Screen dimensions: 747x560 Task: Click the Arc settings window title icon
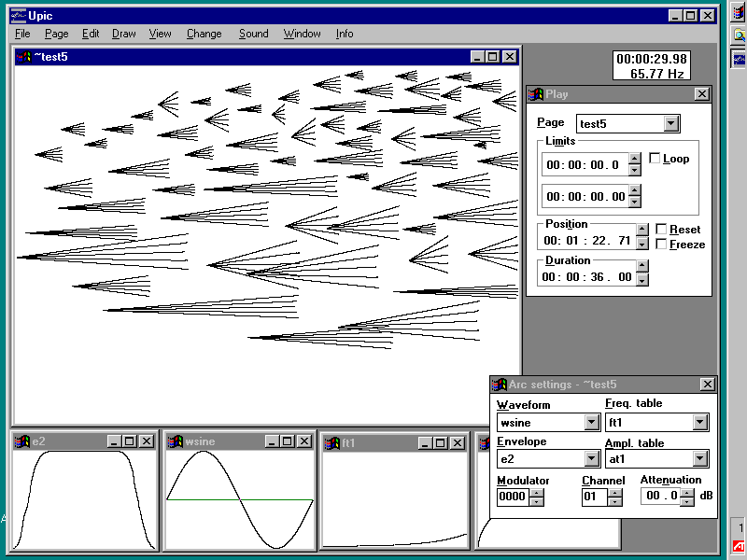click(499, 385)
